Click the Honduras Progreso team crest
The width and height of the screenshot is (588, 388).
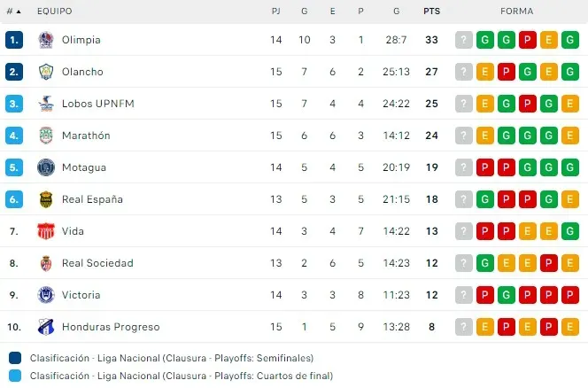click(46, 327)
